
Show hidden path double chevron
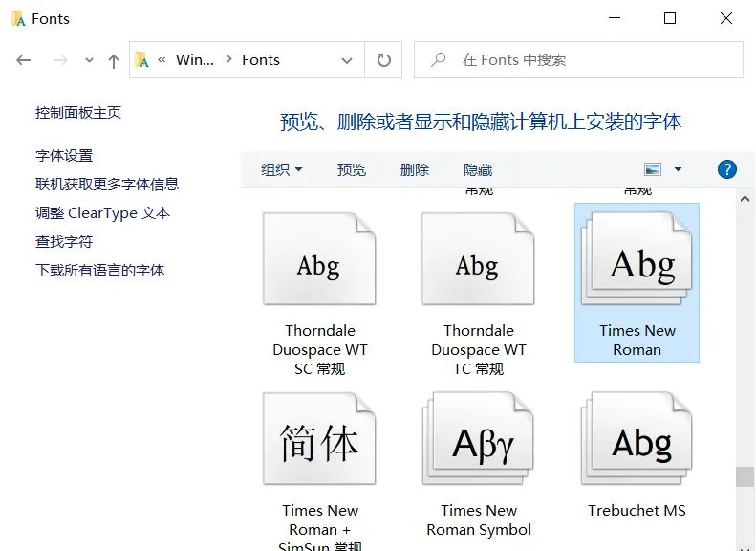pyautogui.click(x=162, y=60)
